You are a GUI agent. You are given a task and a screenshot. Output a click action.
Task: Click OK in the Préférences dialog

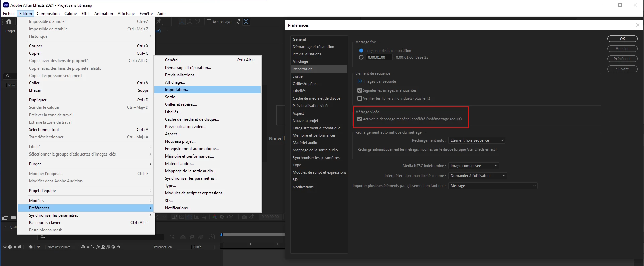[x=622, y=39]
